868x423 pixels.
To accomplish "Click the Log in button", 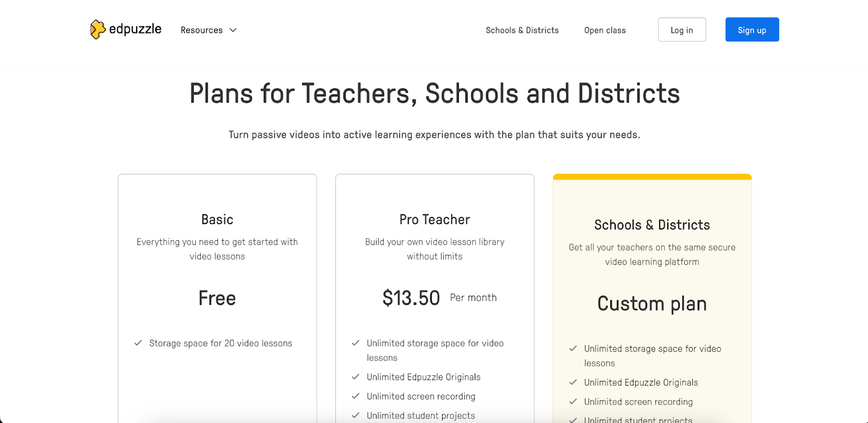I will coord(682,30).
